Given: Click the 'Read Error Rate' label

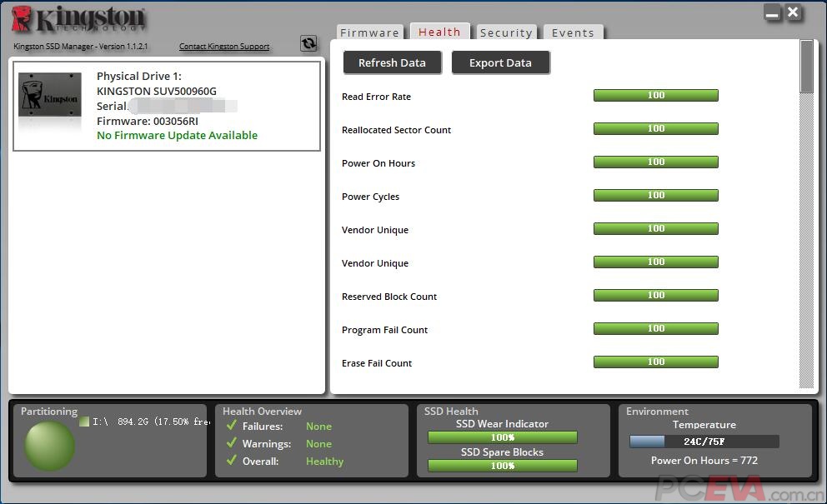Looking at the screenshot, I should 376,97.
